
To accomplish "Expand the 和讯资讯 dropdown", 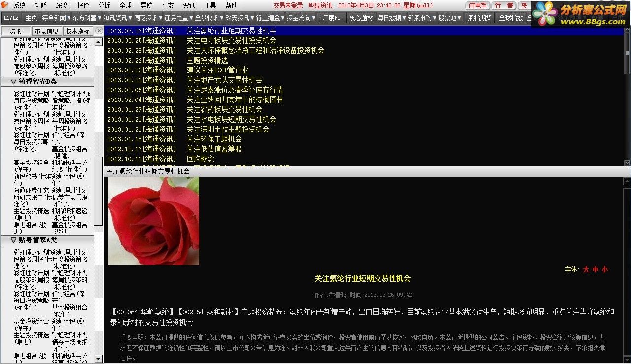I will point(118,18).
